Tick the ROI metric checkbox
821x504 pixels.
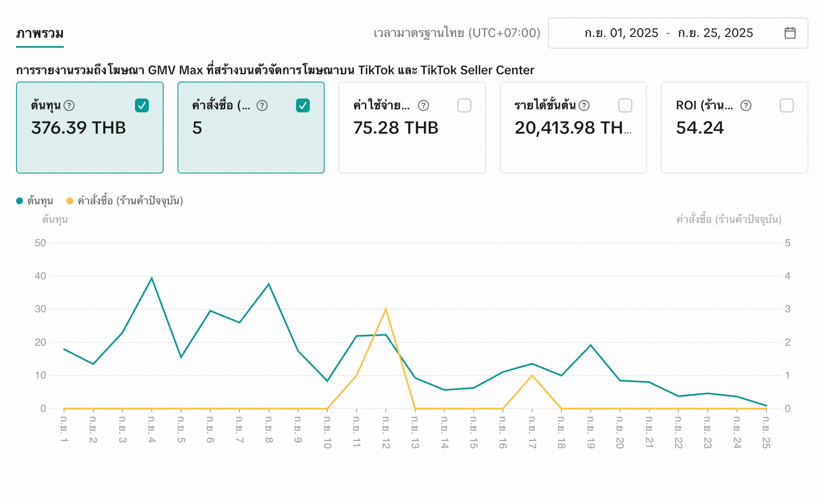tap(786, 106)
